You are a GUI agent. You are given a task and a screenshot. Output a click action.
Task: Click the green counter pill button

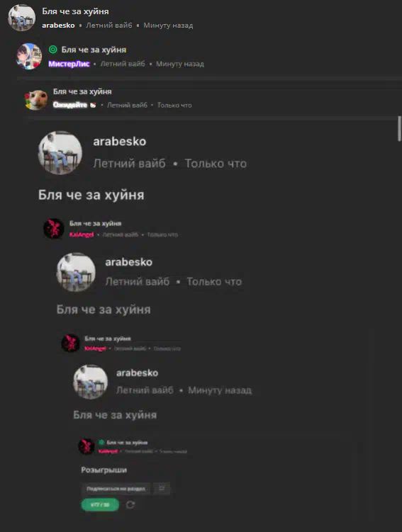100,504
